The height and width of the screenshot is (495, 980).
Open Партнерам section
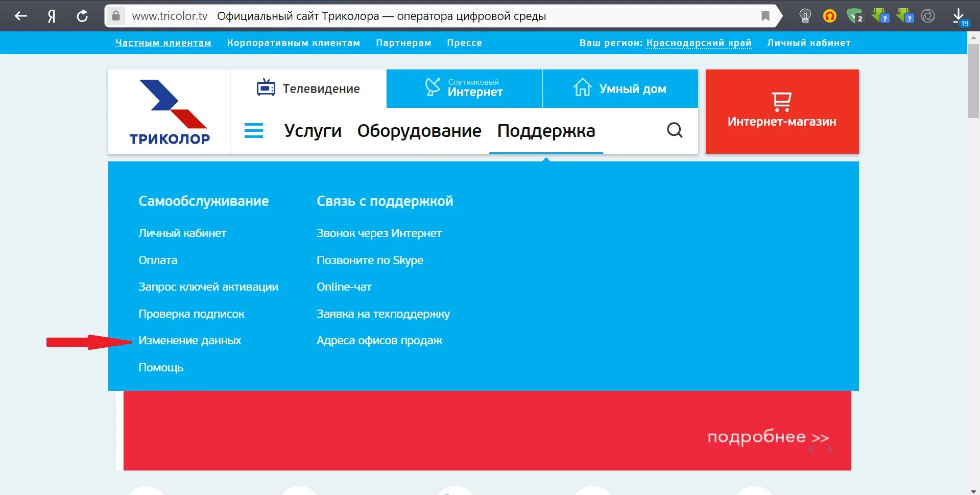pyautogui.click(x=403, y=43)
